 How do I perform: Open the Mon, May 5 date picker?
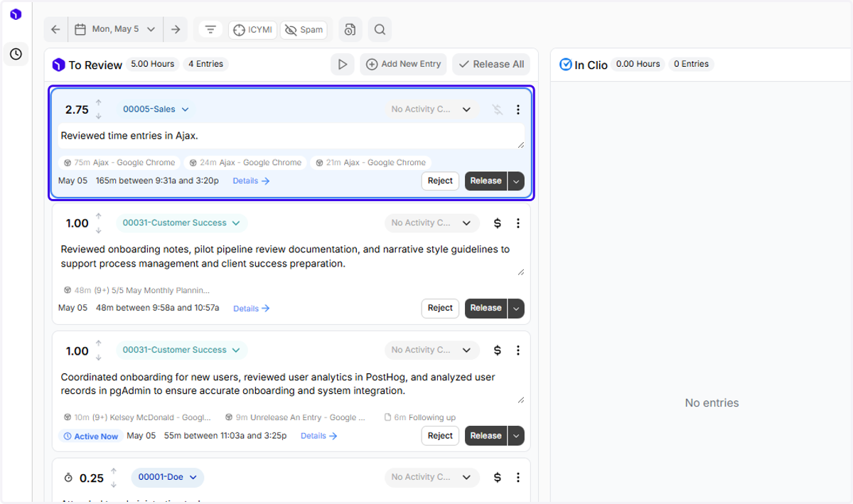115,29
